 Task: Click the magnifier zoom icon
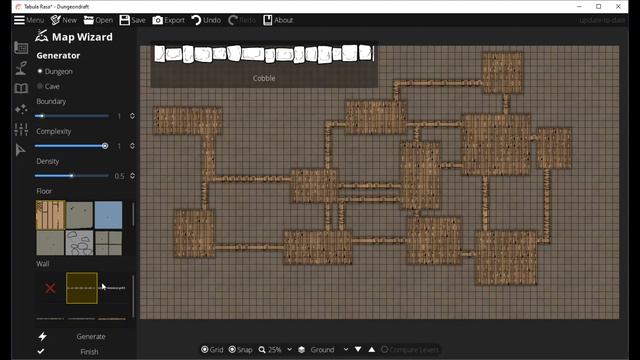tap(262, 350)
